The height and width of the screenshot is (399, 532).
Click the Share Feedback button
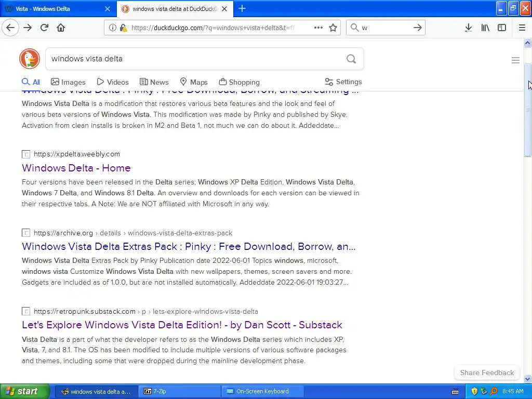(x=487, y=373)
